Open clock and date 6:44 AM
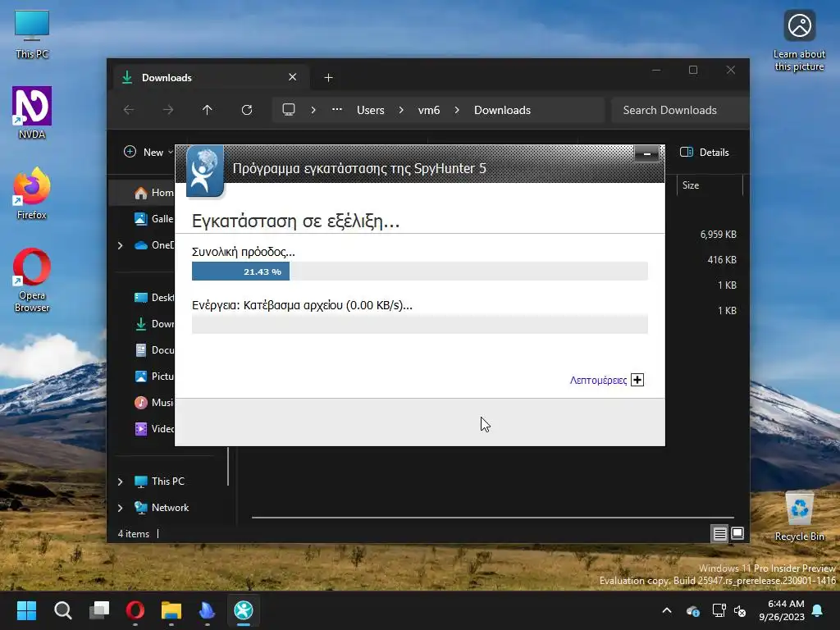The image size is (840, 630). point(782,610)
